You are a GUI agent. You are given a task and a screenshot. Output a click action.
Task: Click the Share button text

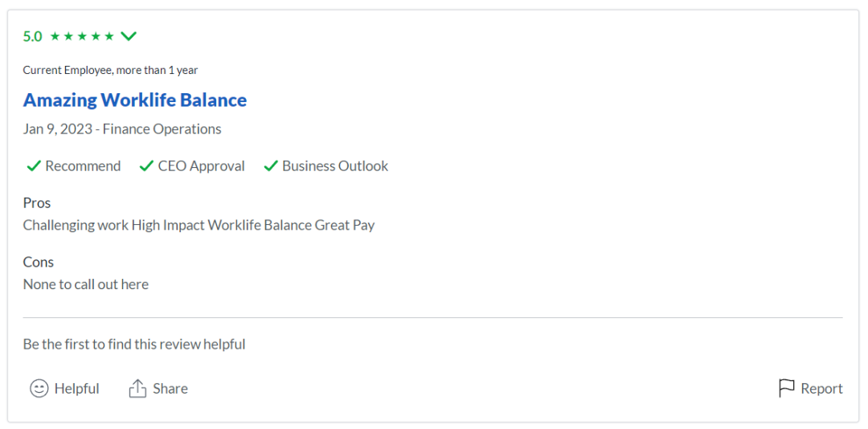coord(170,389)
